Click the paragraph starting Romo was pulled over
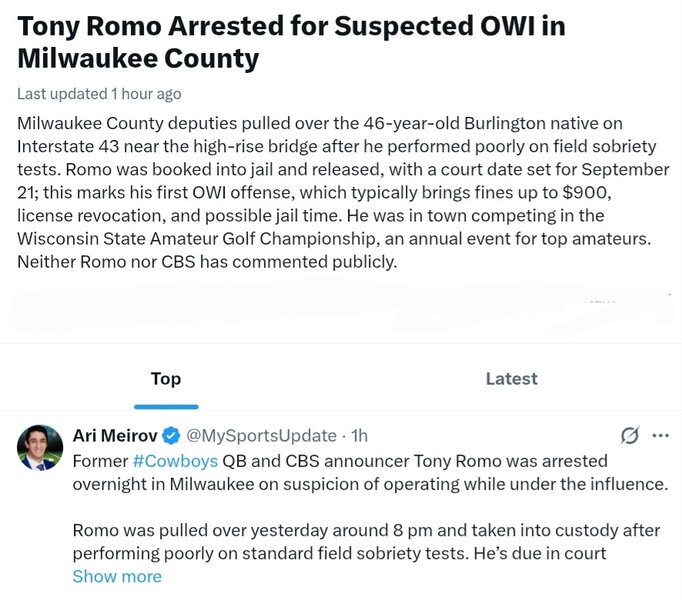Viewport: 682px width, 600px height. [x=366, y=542]
